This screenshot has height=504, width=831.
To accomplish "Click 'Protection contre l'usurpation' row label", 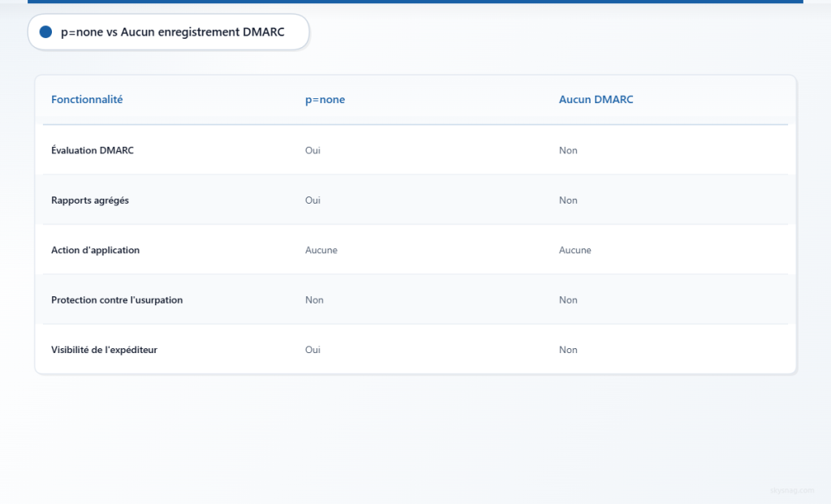I will coord(117,300).
